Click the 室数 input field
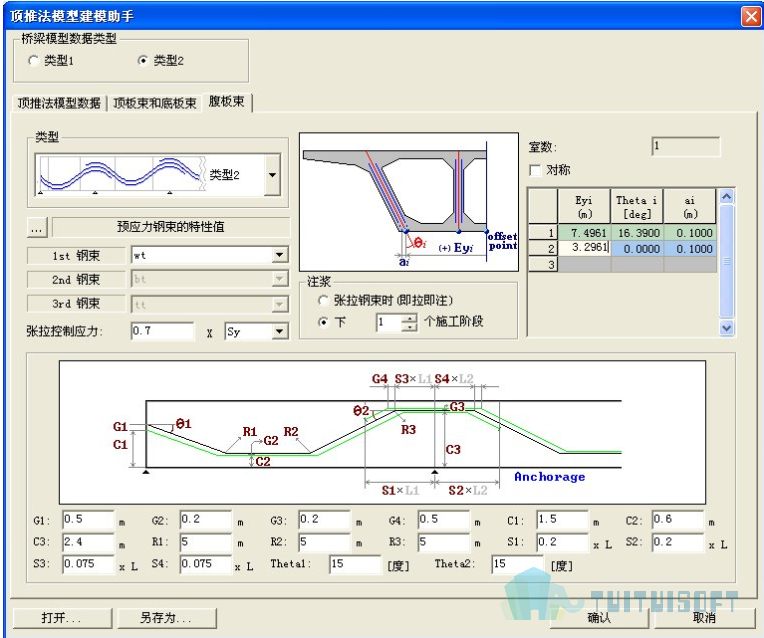Image resolution: width=764 pixels, height=638 pixels. click(x=686, y=146)
